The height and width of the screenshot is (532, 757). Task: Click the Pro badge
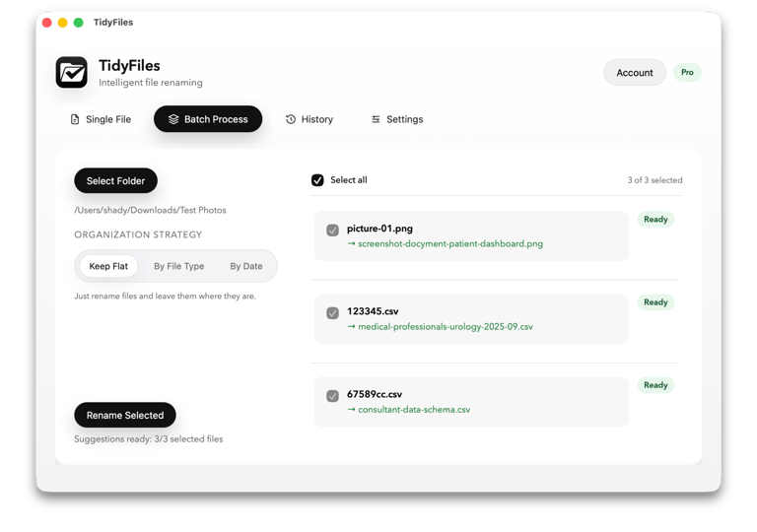pyautogui.click(x=687, y=73)
